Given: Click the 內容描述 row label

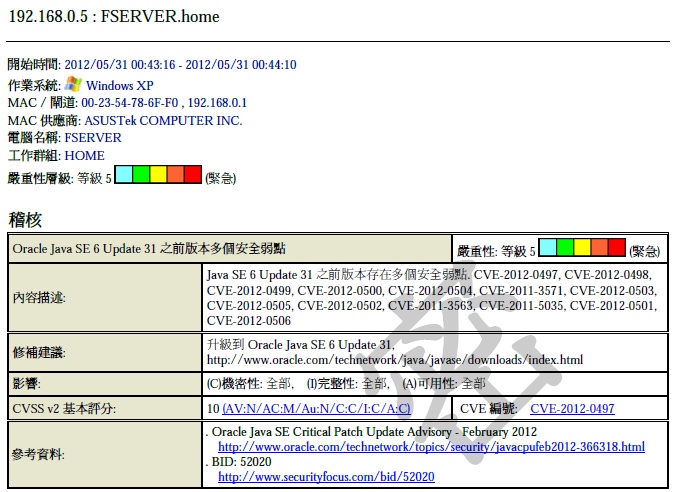Looking at the screenshot, I should pos(39,297).
